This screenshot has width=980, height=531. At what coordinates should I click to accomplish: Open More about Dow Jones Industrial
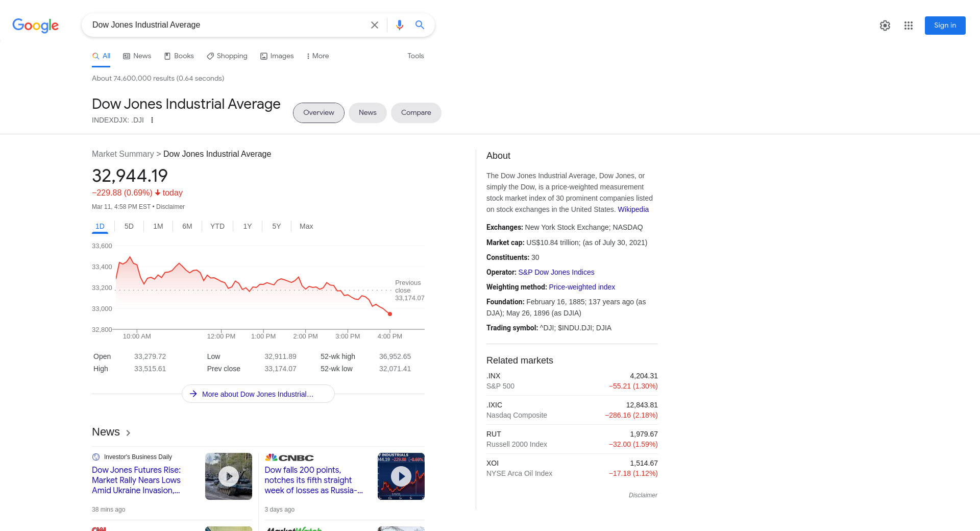[x=258, y=394]
